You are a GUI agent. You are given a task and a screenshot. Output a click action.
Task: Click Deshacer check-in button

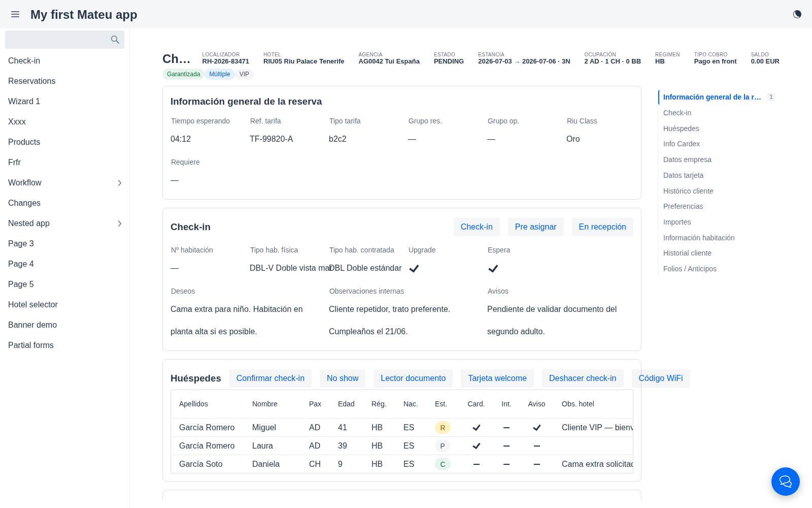(583, 378)
